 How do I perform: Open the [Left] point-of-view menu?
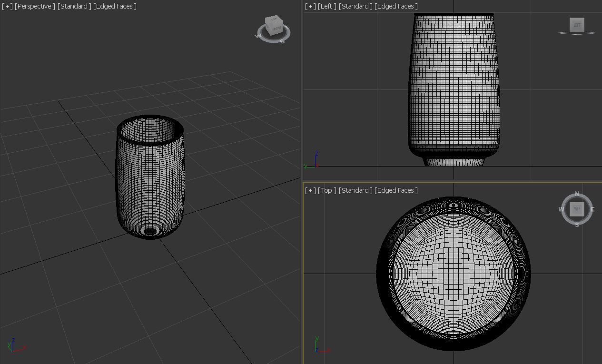point(327,6)
